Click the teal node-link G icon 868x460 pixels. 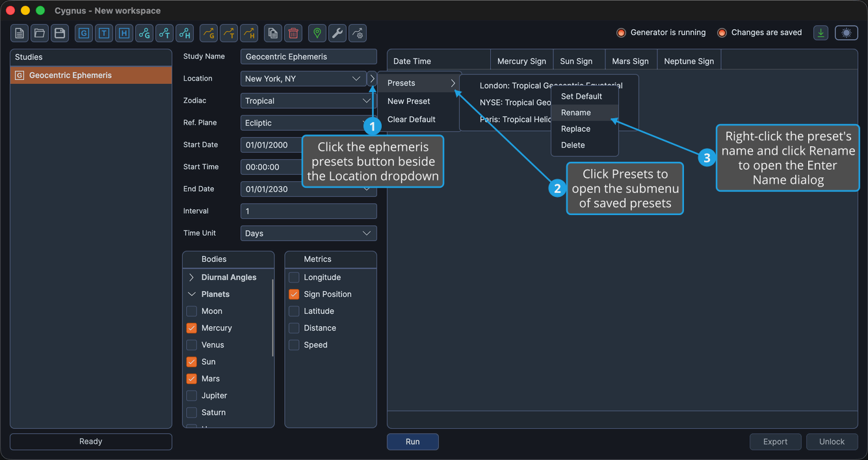coord(144,33)
